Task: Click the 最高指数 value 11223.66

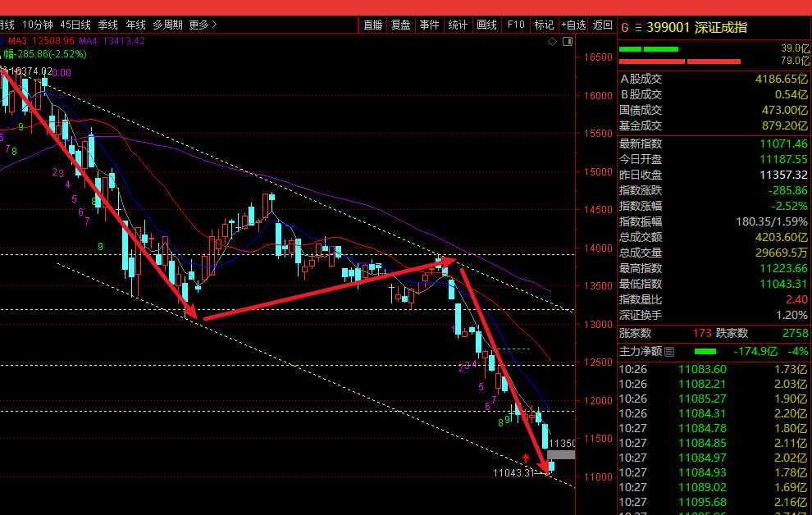Action: pos(783,268)
